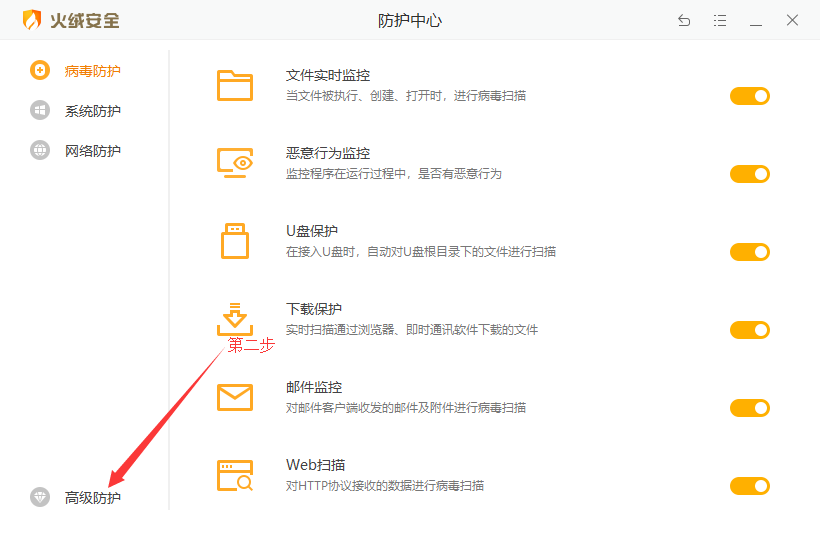Disable the 邮件监控 toggle switch
Image resolution: width=820 pixels, height=540 pixels.
(749, 408)
